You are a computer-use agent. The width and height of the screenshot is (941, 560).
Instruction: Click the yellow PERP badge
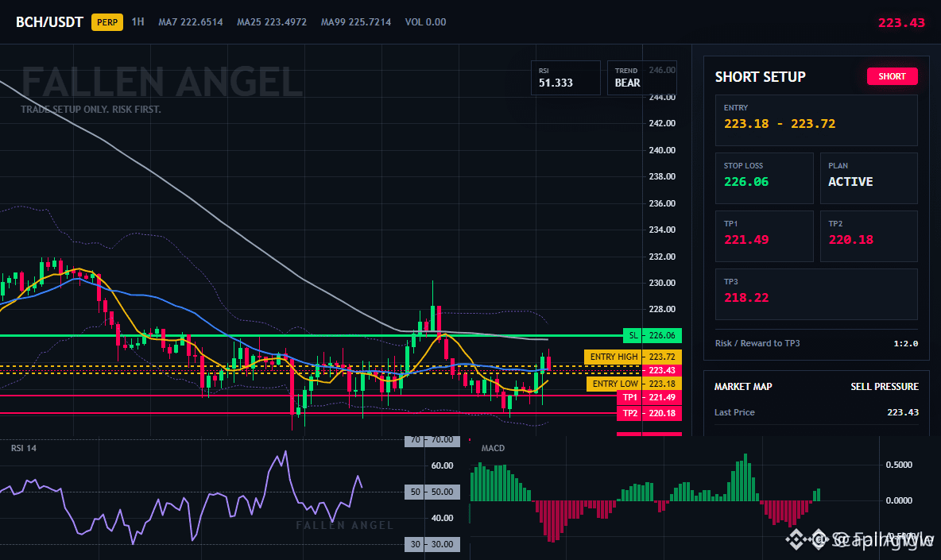[106, 22]
